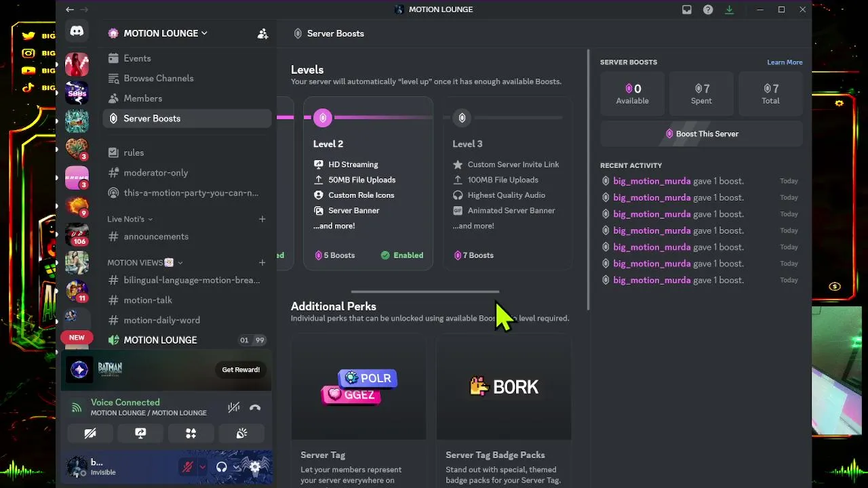868x488 pixels.
Task: Add channel to Live Noti's category
Action: pyautogui.click(x=262, y=219)
